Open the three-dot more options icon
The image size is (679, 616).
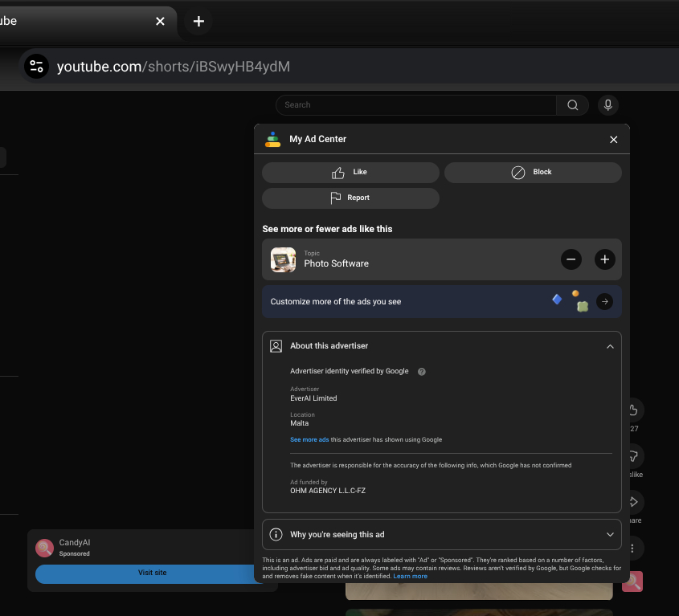633,549
